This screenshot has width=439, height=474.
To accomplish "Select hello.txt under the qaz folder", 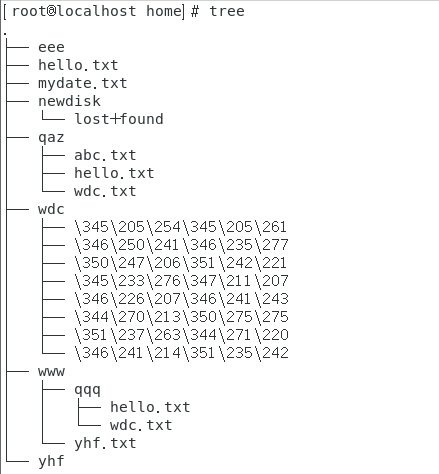I will tap(114, 173).
